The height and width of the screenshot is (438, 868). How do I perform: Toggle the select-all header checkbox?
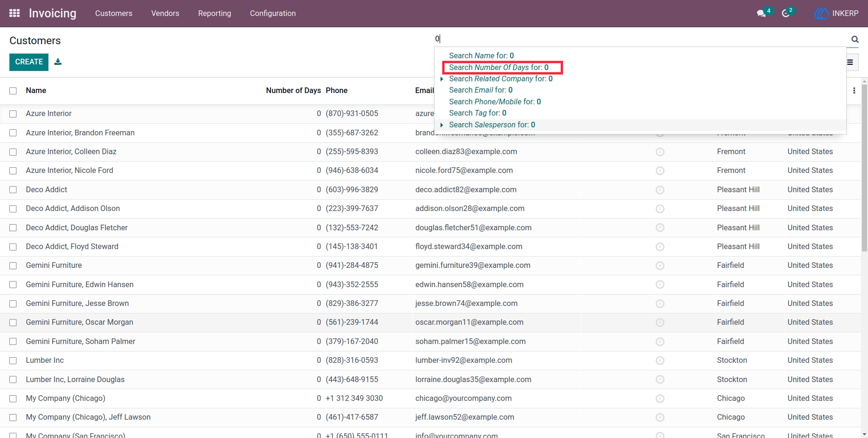click(x=13, y=91)
